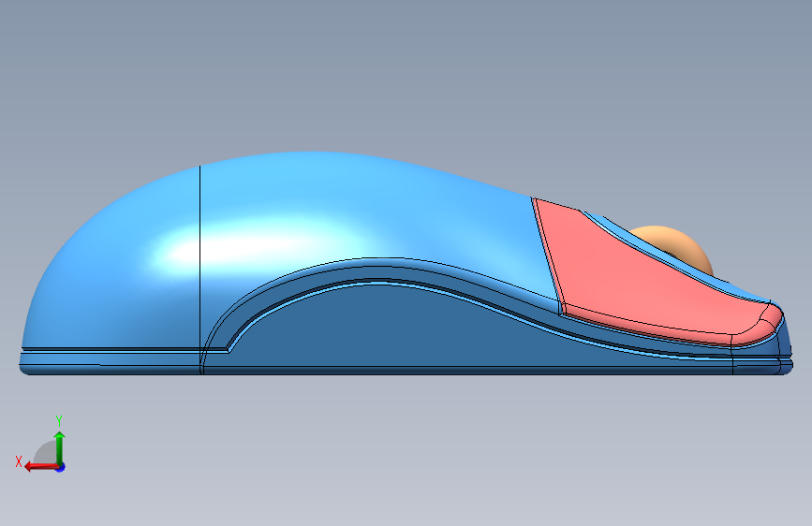Image resolution: width=812 pixels, height=526 pixels.
Task: Select the gray XY plane on orientation triad
Action: pos(45,454)
